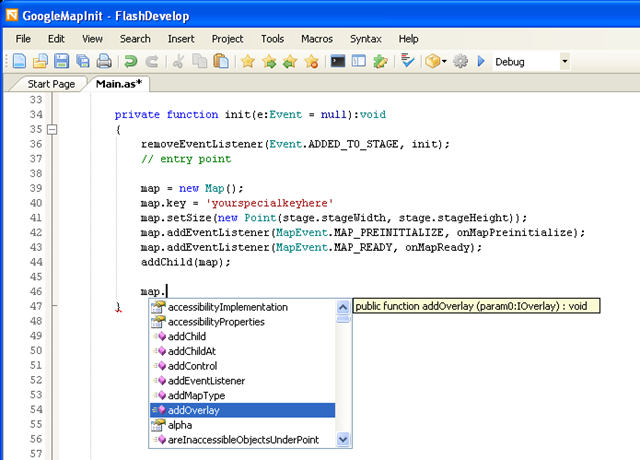Go to next bookmark star icon
Image resolution: width=640 pixels, height=460 pixels.
(269, 61)
